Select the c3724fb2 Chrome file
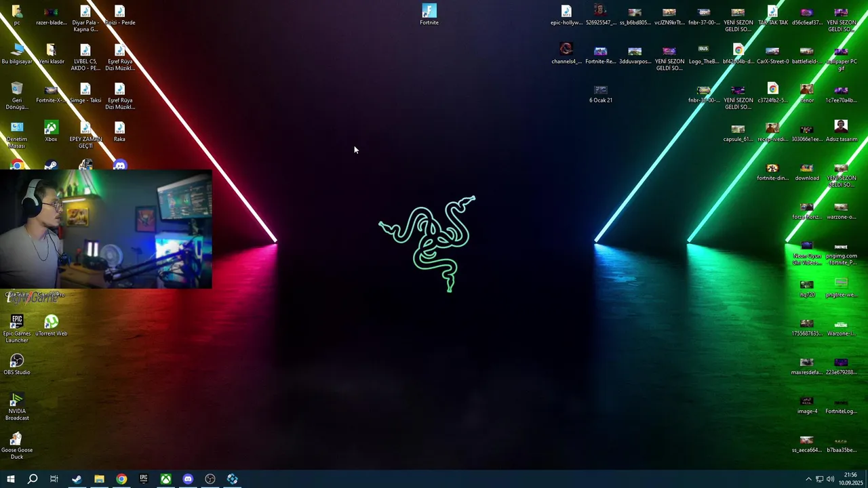Screen dimensions: 868x488 (x=773, y=93)
